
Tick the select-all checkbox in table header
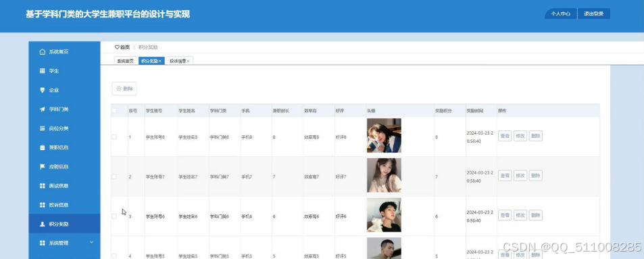[x=114, y=111]
